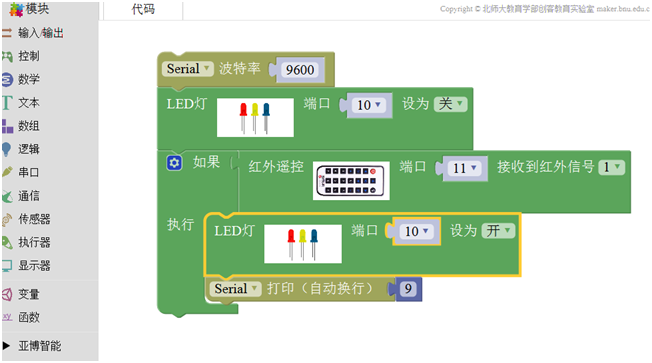Click the print value 9 block
652x363 pixels.
[408, 289]
